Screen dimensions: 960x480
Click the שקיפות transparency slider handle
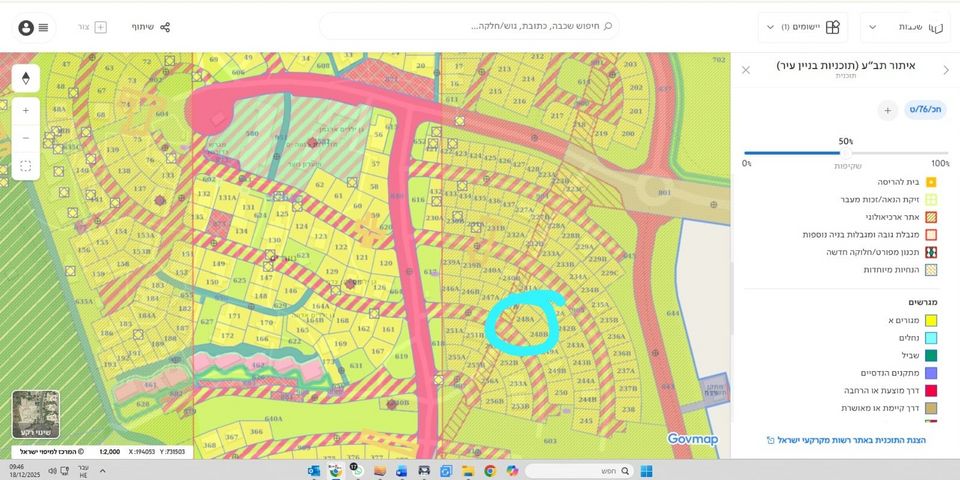pos(846,153)
